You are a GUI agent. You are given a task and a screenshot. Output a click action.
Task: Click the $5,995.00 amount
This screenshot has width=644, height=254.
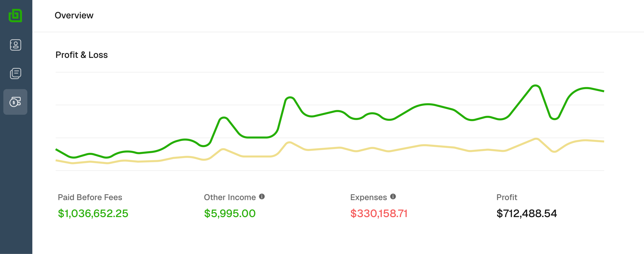pyautogui.click(x=230, y=213)
